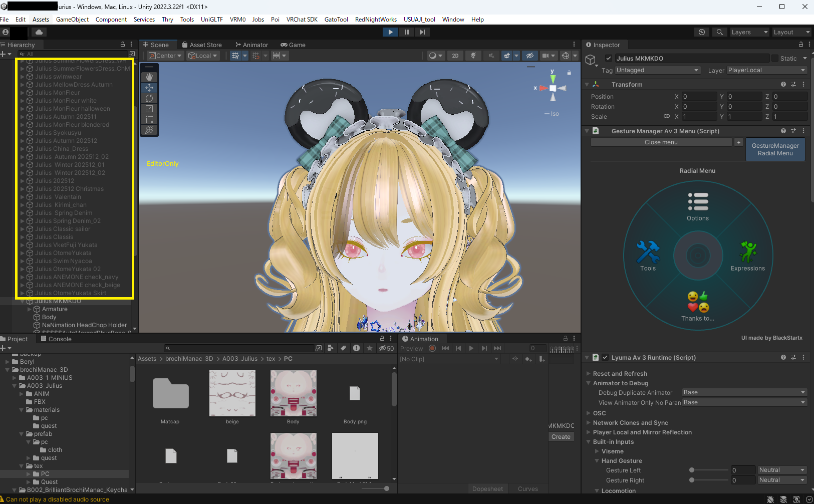
Task: Open the Unity Search magnifier icon
Action: click(720, 32)
